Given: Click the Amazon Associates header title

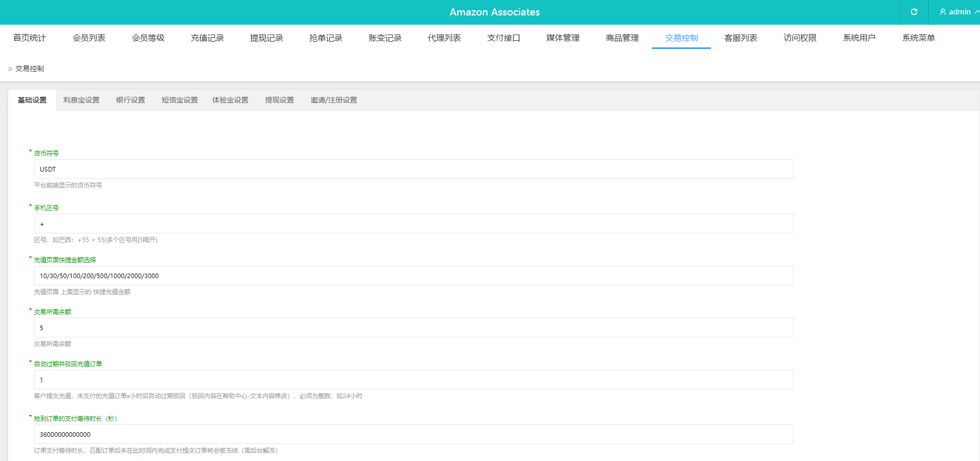Looking at the screenshot, I should (x=495, y=12).
